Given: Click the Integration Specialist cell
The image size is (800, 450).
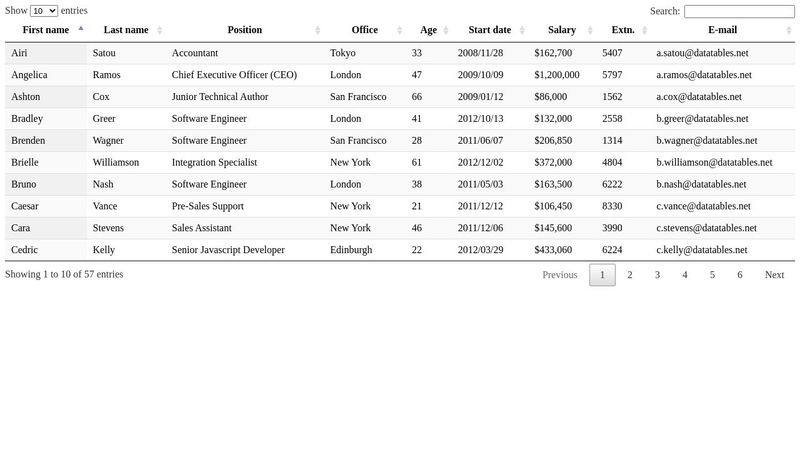Looking at the screenshot, I should pos(245,163).
